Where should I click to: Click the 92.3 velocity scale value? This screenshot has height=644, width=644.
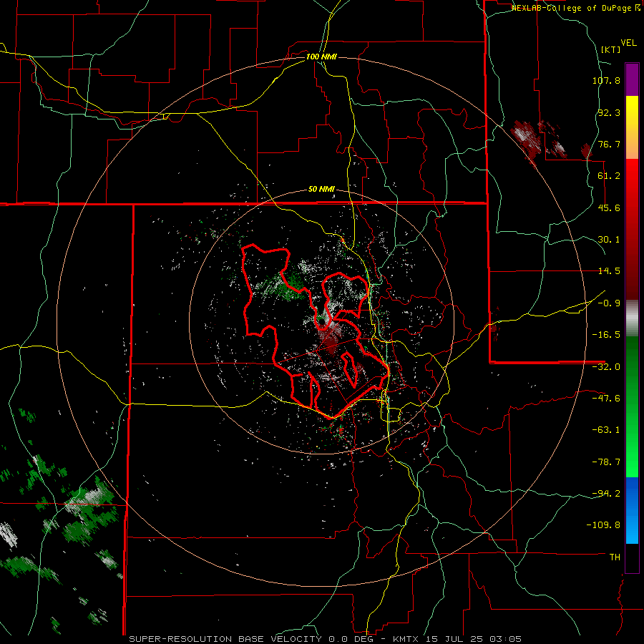[609, 112]
